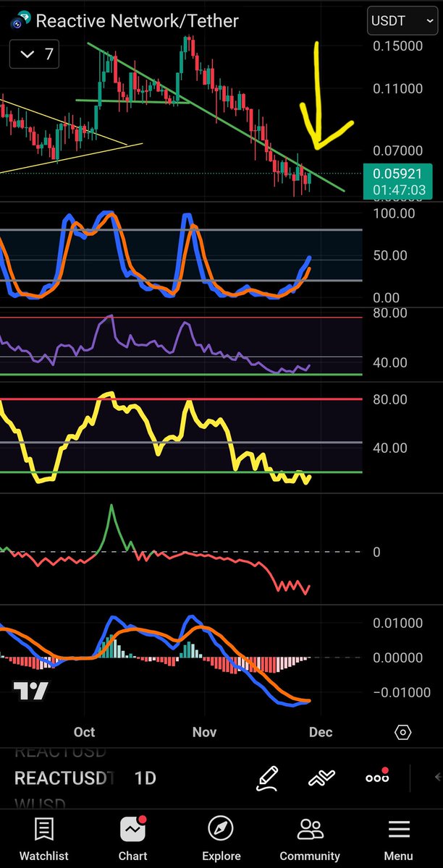Tap the TradingView logo on chart

(x=30, y=692)
